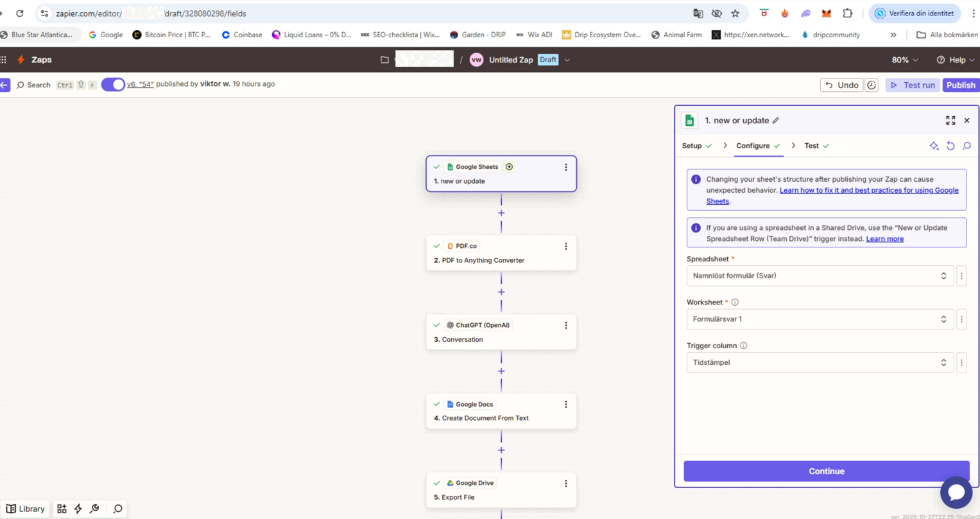Click the refresh fields icon in panel
The width and height of the screenshot is (980, 519).
(950, 146)
